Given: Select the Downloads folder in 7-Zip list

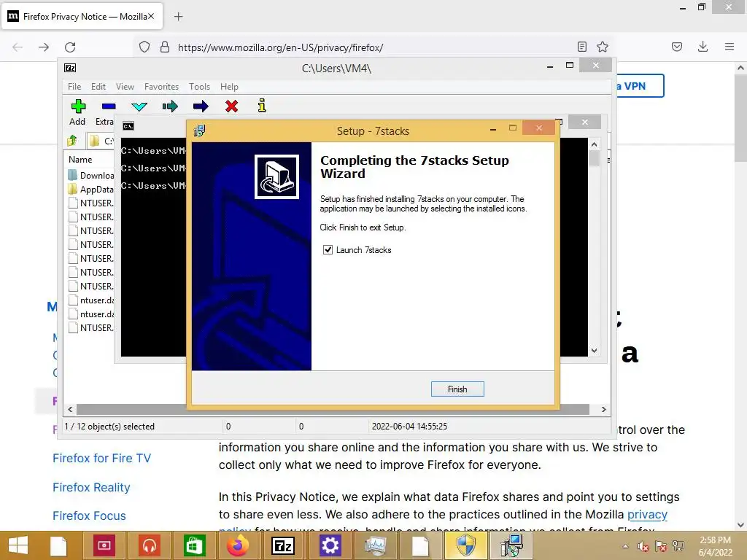Looking at the screenshot, I should (91, 175).
